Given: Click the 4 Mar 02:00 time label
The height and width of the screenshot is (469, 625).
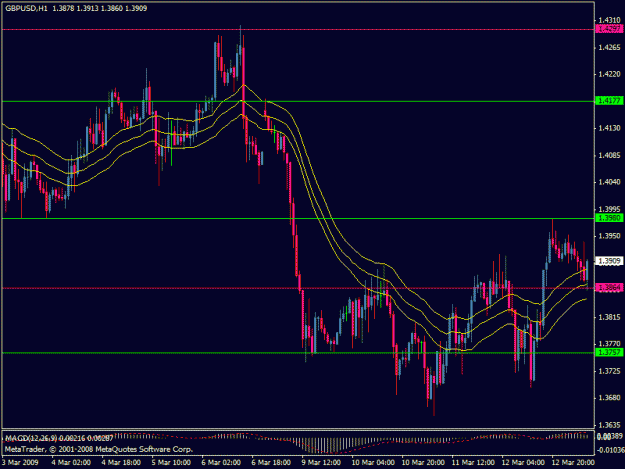Looking at the screenshot, I should [x=71, y=462].
